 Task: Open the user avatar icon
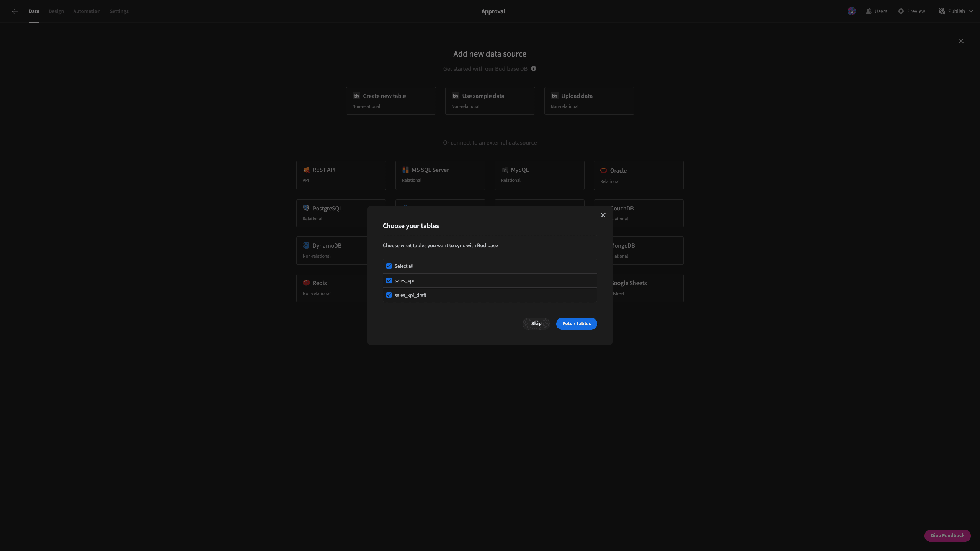tap(851, 11)
